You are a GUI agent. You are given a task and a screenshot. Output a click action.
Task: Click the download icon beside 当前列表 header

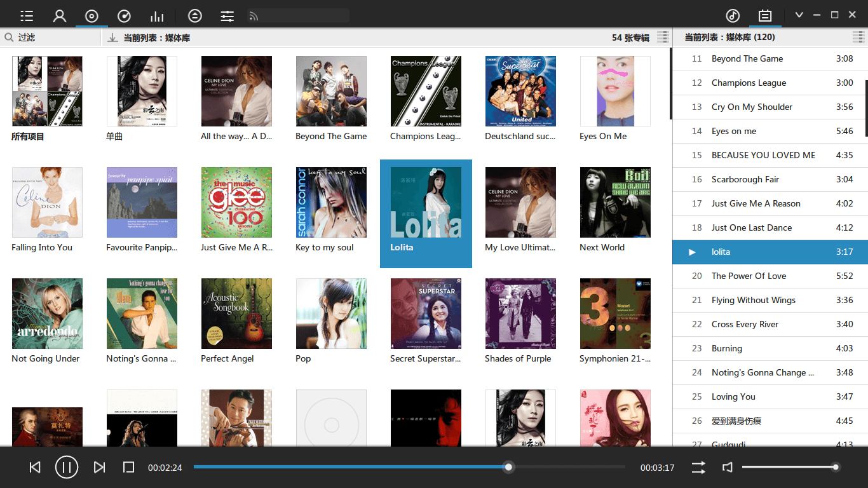(x=112, y=37)
